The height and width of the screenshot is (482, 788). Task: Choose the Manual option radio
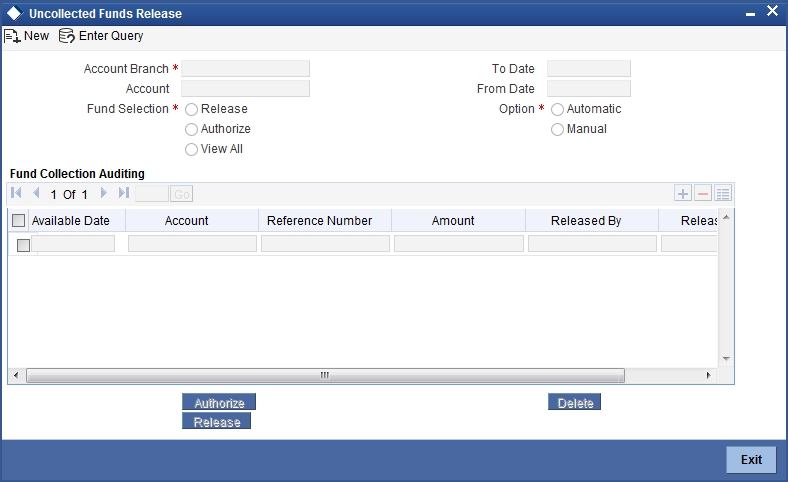pyautogui.click(x=557, y=130)
